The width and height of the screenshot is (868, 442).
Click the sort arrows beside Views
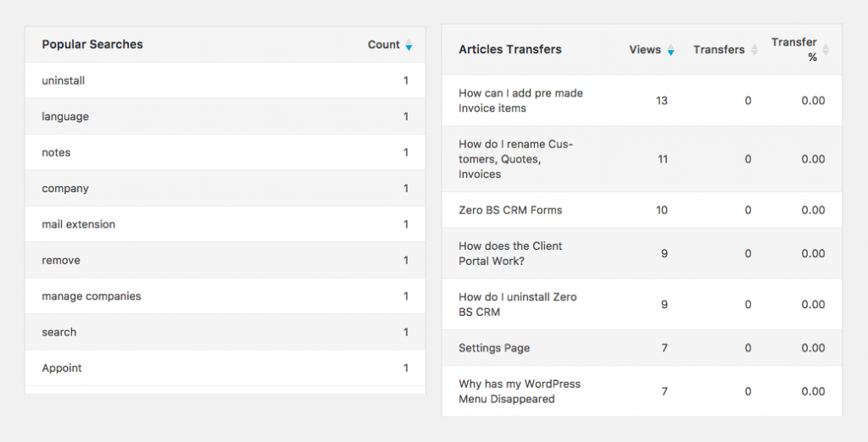[x=670, y=50]
